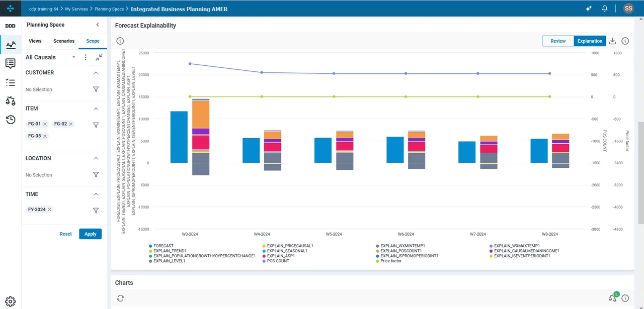This screenshot has height=309, width=644.
Task: Remove the FG-02 item chip
Action: [x=70, y=124]
